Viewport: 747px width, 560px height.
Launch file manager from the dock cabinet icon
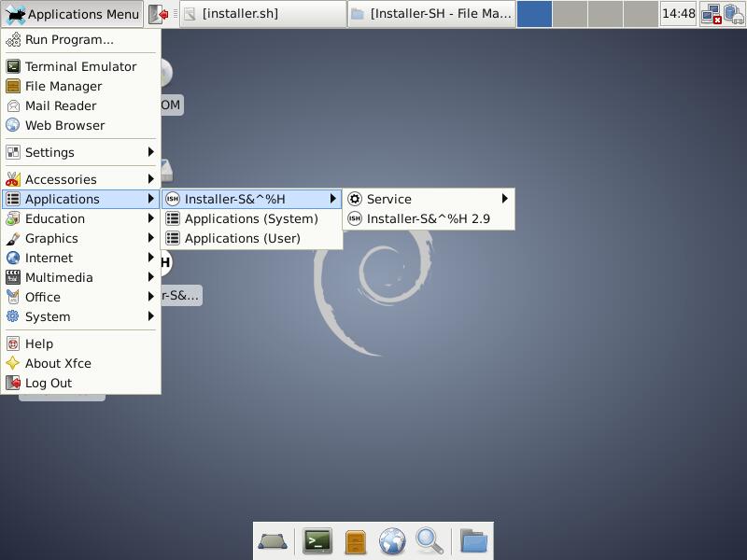[356, 541]
